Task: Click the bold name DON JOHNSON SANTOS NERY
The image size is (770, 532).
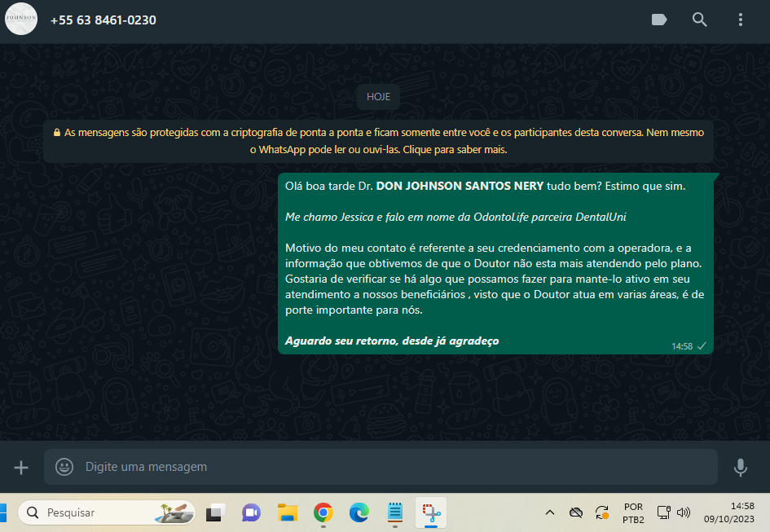Action: tap(460, 187)
